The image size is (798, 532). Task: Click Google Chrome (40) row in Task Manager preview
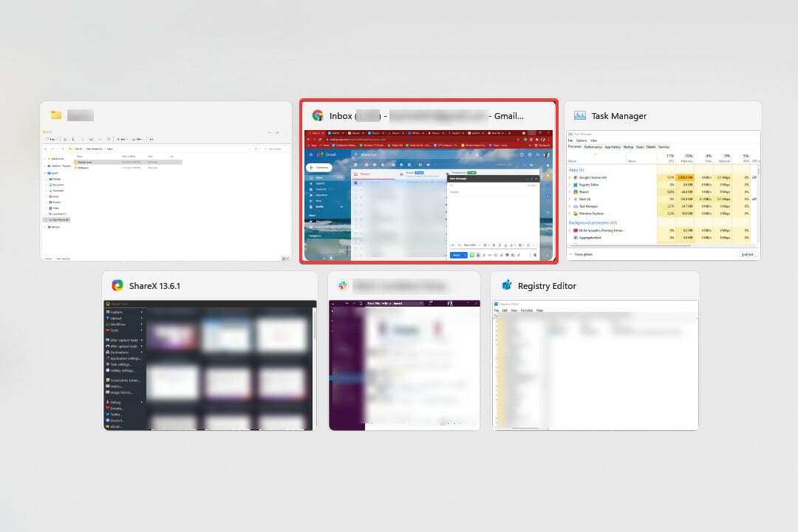tap(661, 177)
